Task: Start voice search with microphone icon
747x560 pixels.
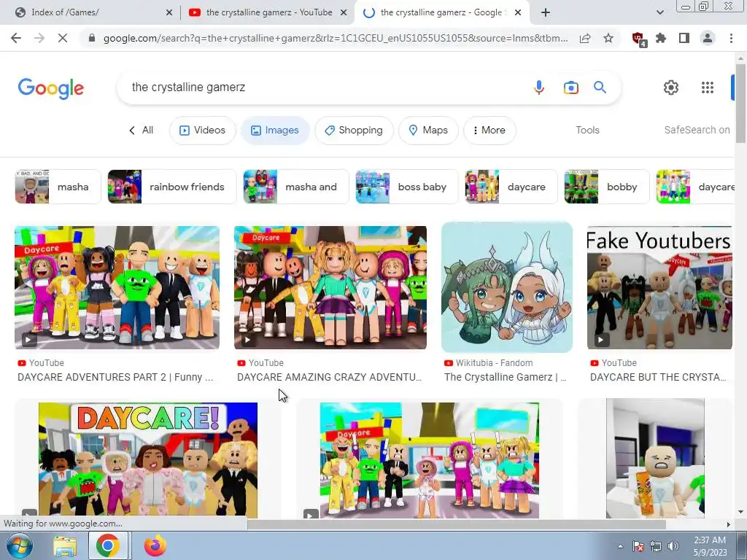Action: coord(539,87)
